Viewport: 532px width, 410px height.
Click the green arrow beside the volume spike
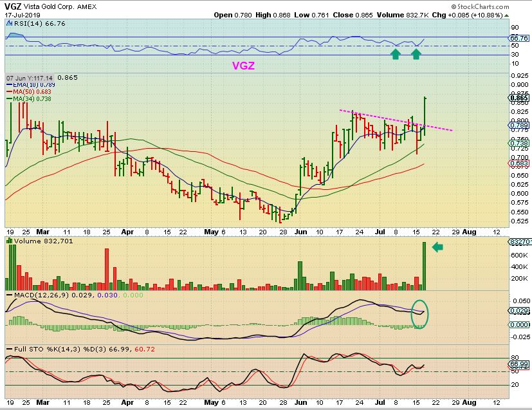(437, 247)
